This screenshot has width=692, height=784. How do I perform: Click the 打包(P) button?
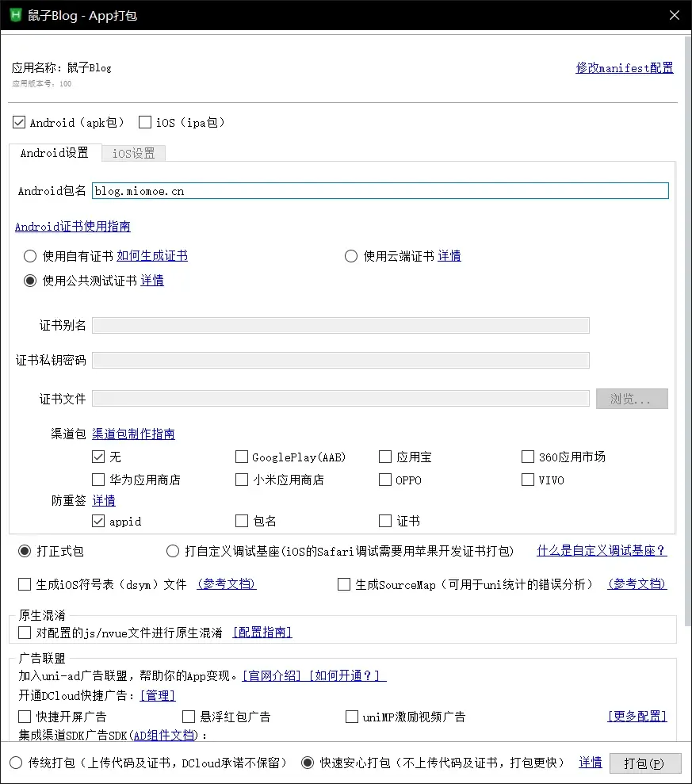point(645,763)
